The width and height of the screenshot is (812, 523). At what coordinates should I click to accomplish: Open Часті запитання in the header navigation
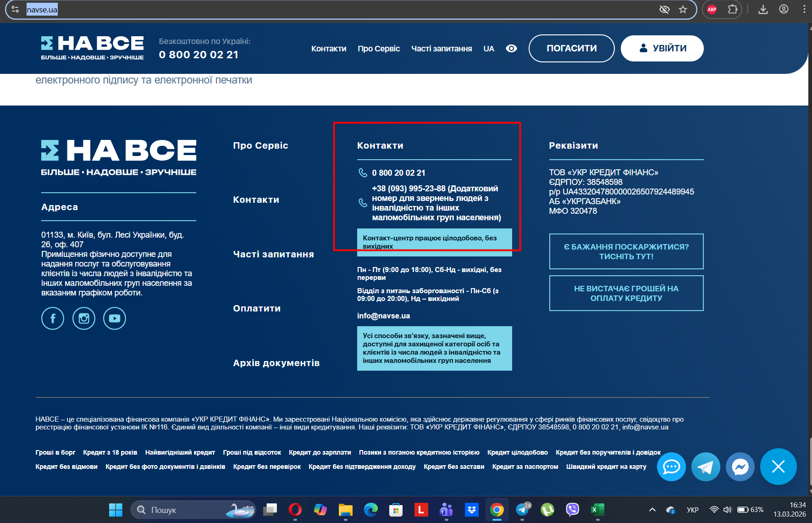[x=442, y=49]
